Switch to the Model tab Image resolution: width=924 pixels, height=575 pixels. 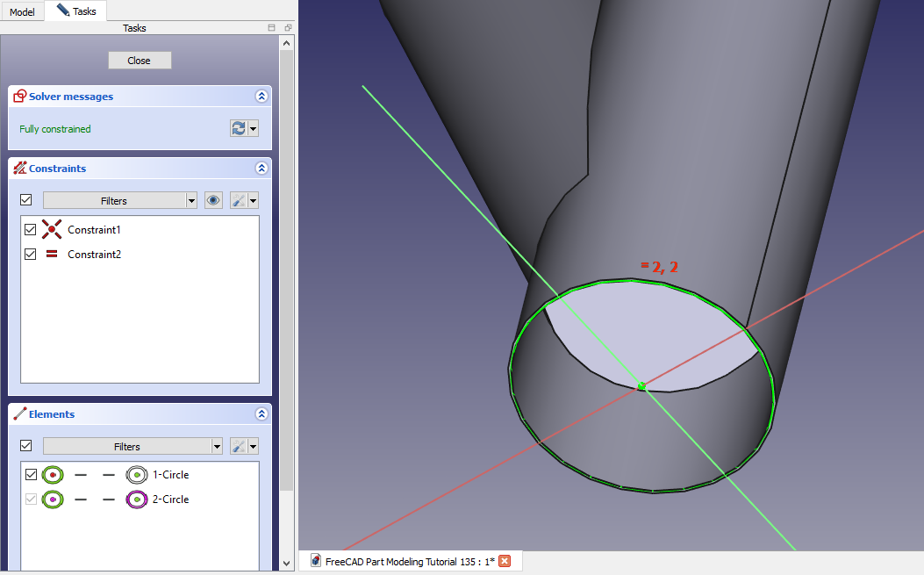(x=22, y=12)
